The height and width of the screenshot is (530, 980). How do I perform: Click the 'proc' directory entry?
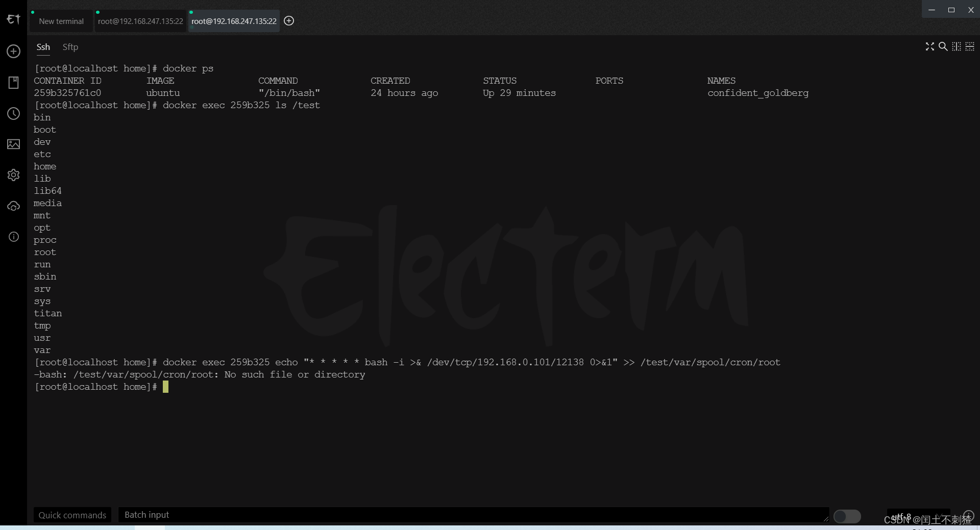[45, 240]
